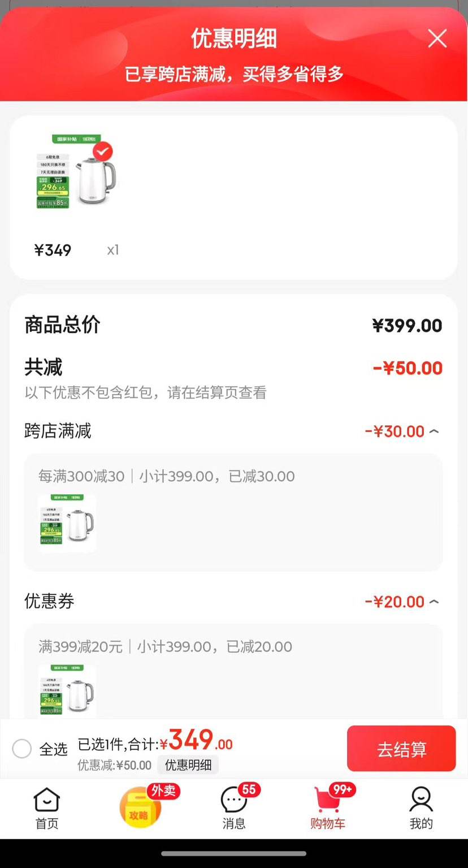Tap the 优惠明细 details label
The height and width of the screenshot is (868, 468).
coord(188,765)
